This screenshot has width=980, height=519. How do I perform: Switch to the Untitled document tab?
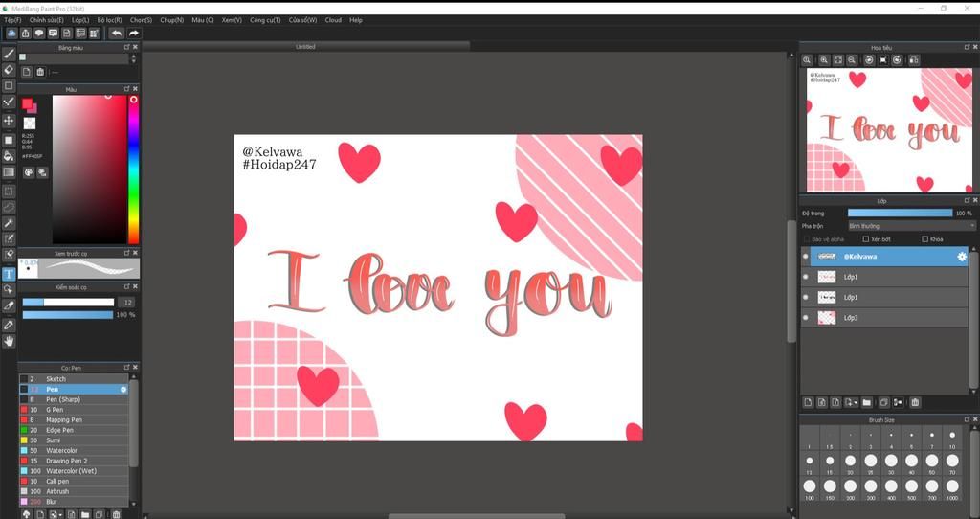[x=305, y=46]
